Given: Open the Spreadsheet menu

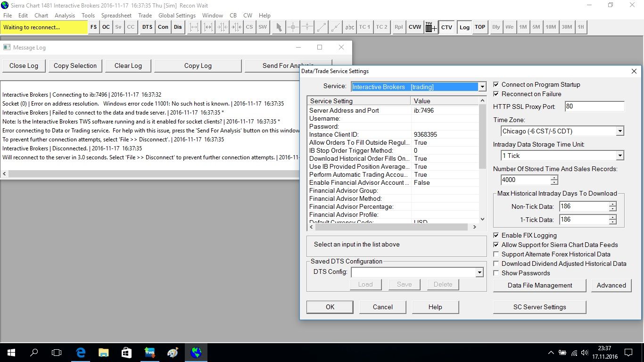Looking at the screenshot, I should [116, 16].
